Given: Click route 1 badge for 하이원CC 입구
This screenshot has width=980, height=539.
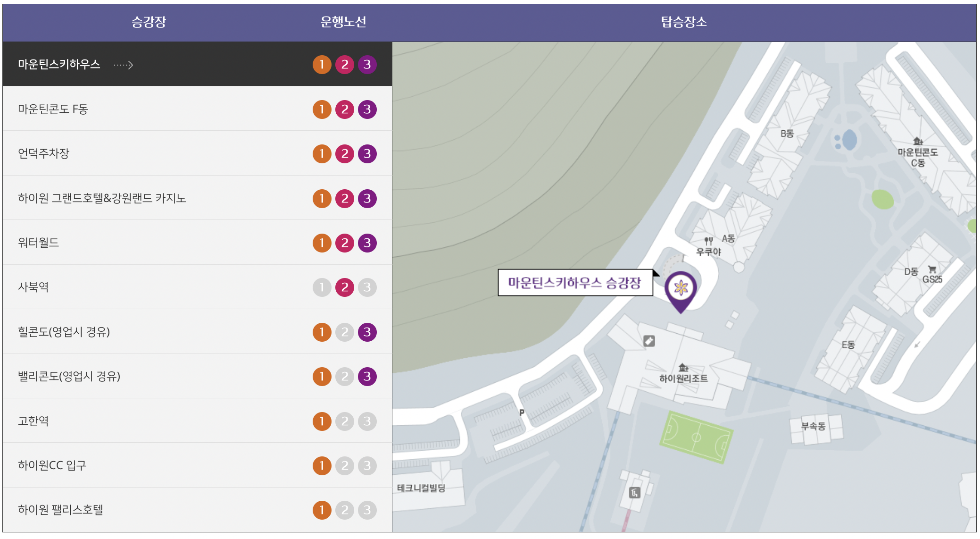Looking at the screenshot, I should [322, 466].
